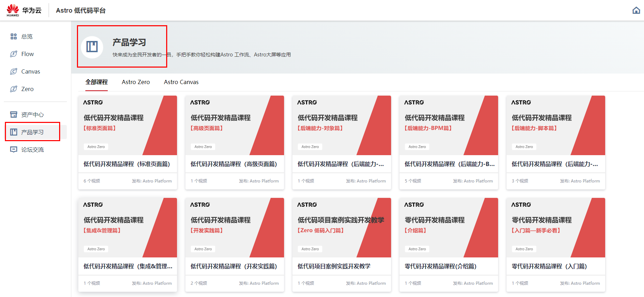The width and height of the screenshot is (644, 297).
Task: Switch to the Astro Zero tab
Action: (x=136, y=82)
